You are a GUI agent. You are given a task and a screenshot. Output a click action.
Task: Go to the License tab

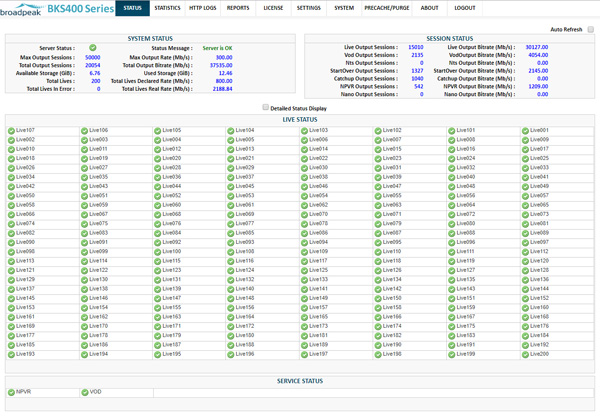(x=273, y=8)
